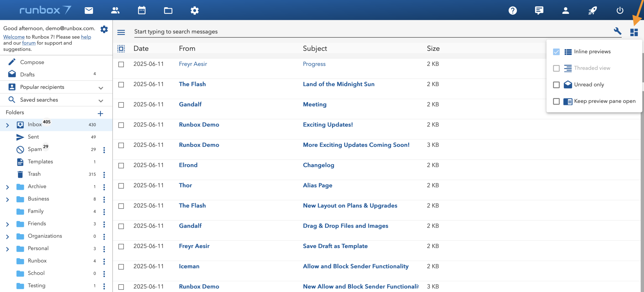
Task: Click the help question mark icon
Action: click(x=513, y=11)
